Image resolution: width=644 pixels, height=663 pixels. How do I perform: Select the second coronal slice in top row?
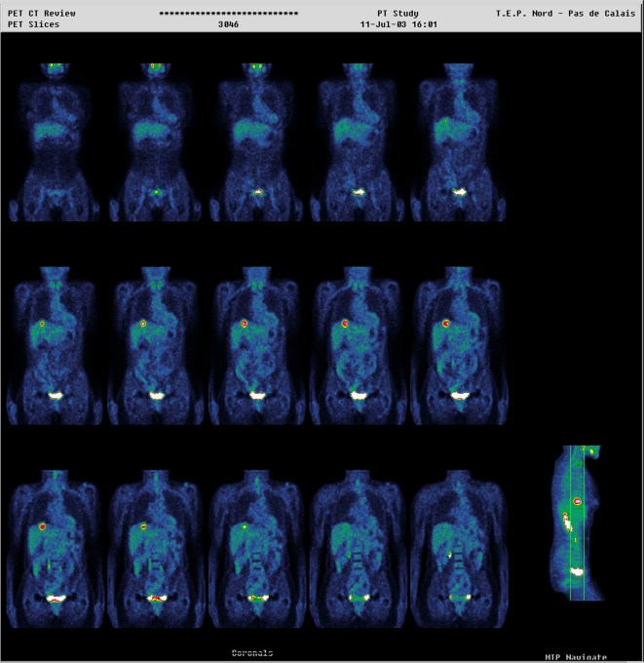pos(156,141)
